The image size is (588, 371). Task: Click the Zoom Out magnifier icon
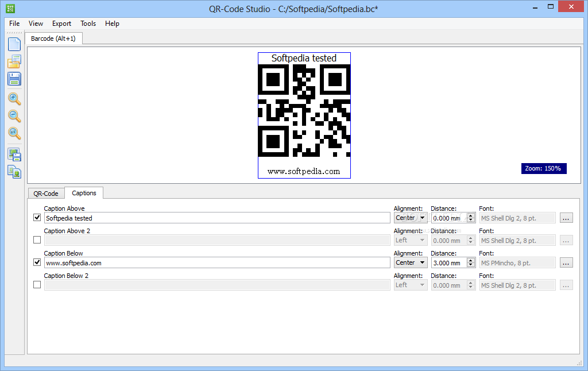point(14,116)
